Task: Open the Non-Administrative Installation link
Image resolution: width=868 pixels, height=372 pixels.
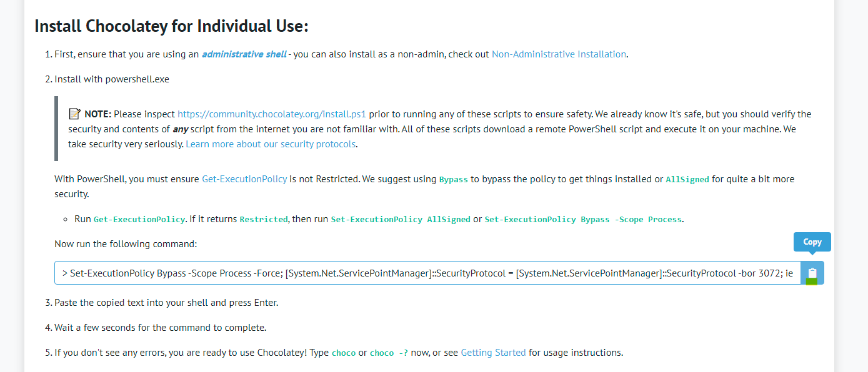Action: (559, 54)
